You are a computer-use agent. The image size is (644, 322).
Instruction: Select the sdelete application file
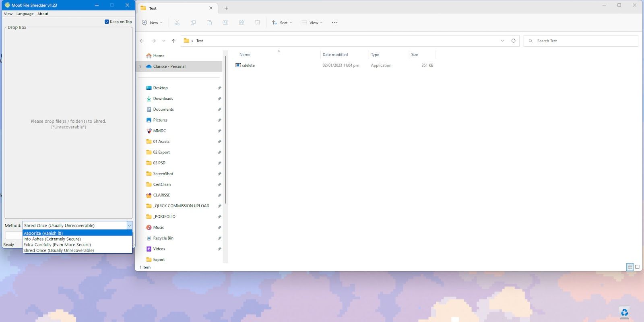coord(248,65)
